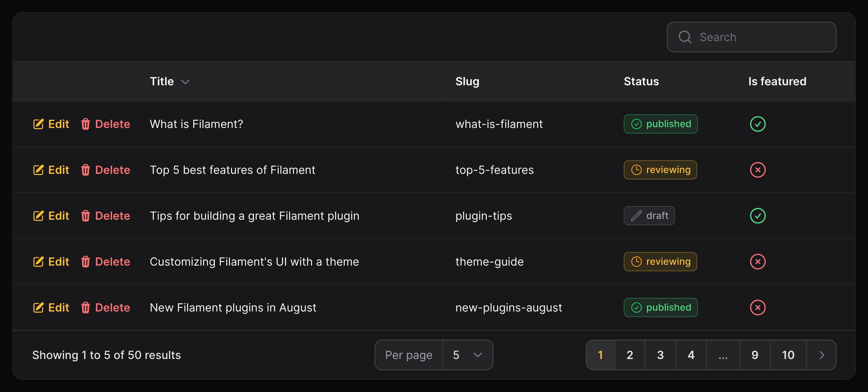This screenshot has height=392, width=868.
Task: Click the search magnifier icon
Action: pos(685,37)
